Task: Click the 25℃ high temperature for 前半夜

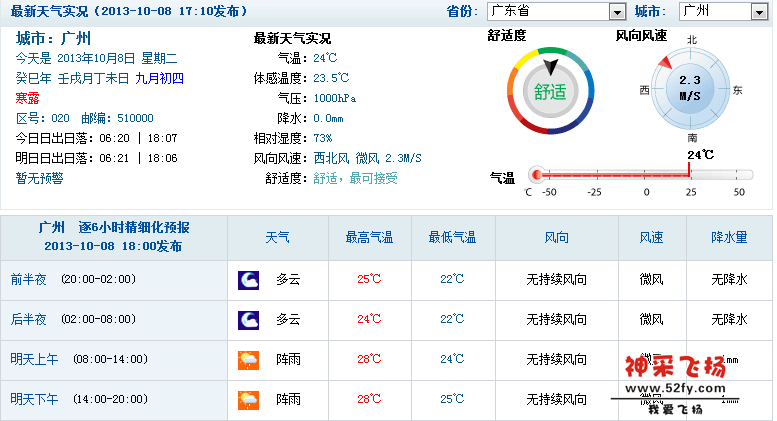Action: (x=369, y=279)
